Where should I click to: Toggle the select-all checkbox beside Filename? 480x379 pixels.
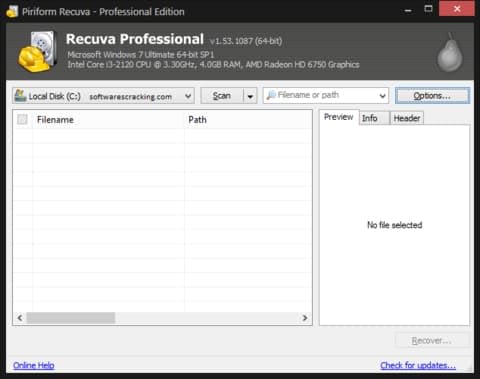[x=22, y=119]
